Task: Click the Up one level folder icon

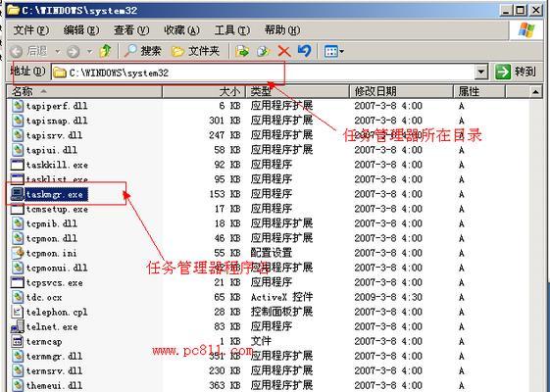Action: 105,51
